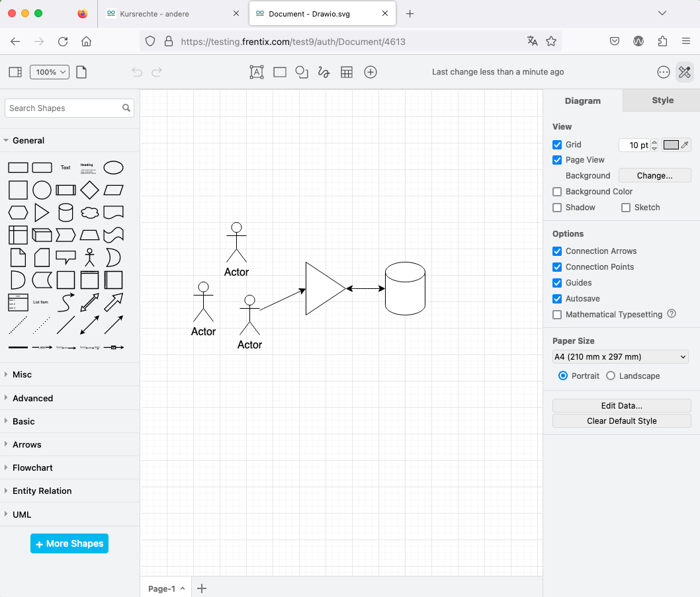Screen dimensions: 700x597
Task: Switch to the Style tab
Action: [x=662, y=100]
